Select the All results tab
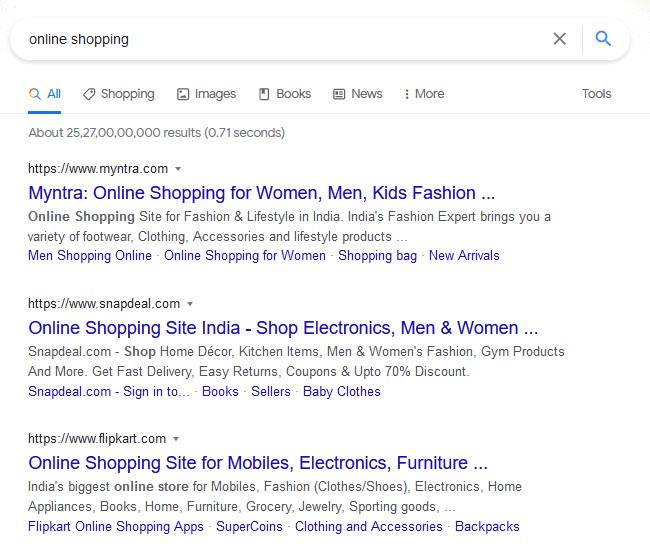This screenshot has width=650, height=555. (x=45, y=94)
